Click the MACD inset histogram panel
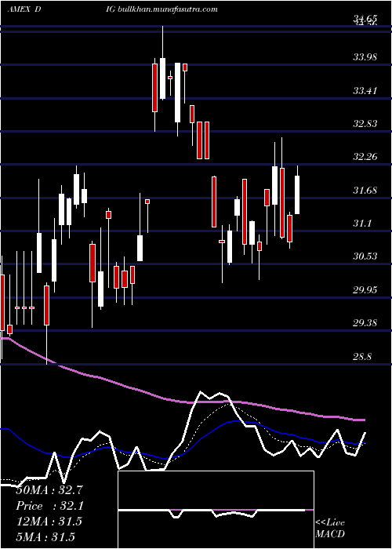 [x=216, y=510]
